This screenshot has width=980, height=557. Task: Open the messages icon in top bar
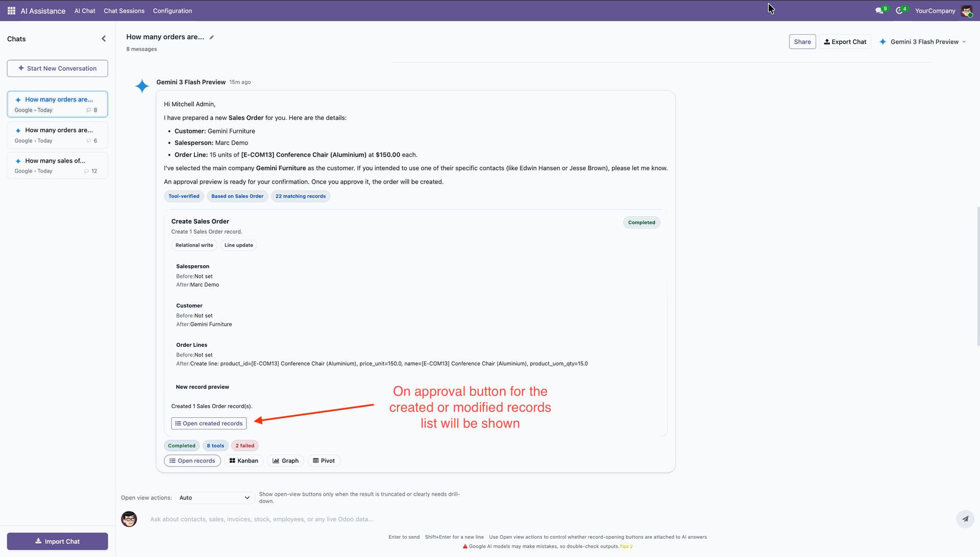tap(879, 11)
